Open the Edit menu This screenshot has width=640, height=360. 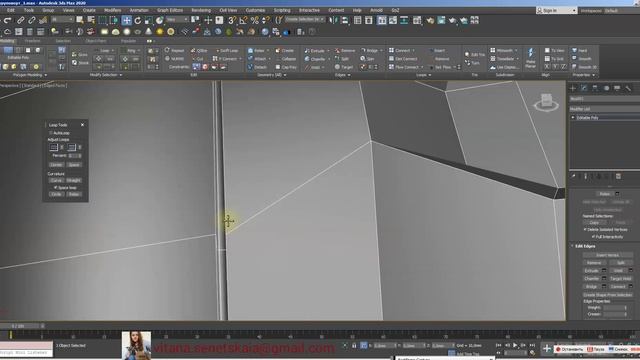point(11,10)
